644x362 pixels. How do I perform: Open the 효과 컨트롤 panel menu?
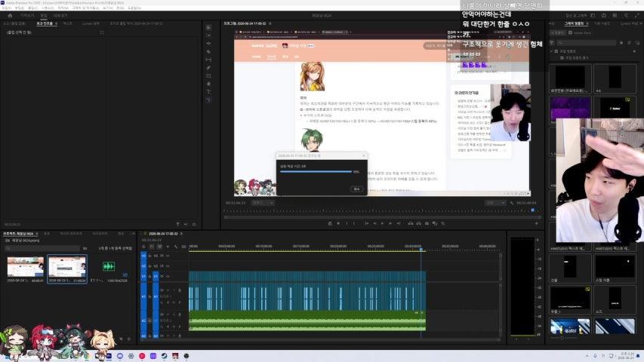coord(56,24)
